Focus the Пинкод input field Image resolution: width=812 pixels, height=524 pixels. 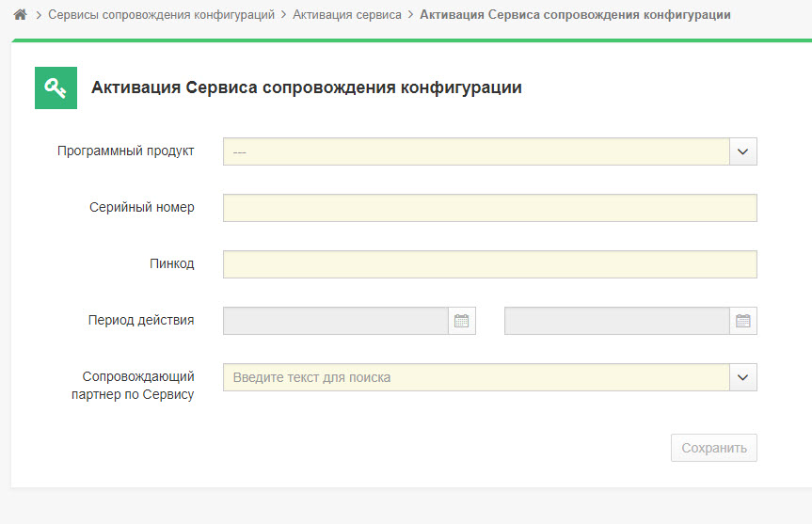[x=490, y=264]
